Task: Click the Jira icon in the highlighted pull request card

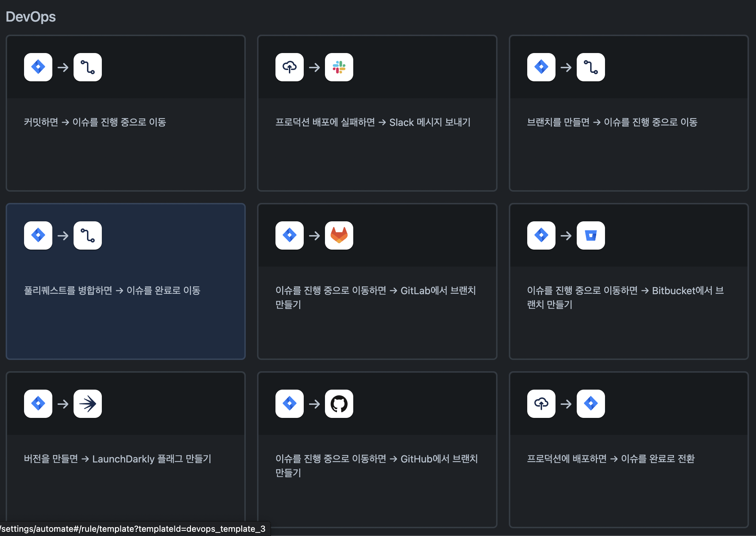Action: pyautogui.click(x=38, y=235)
